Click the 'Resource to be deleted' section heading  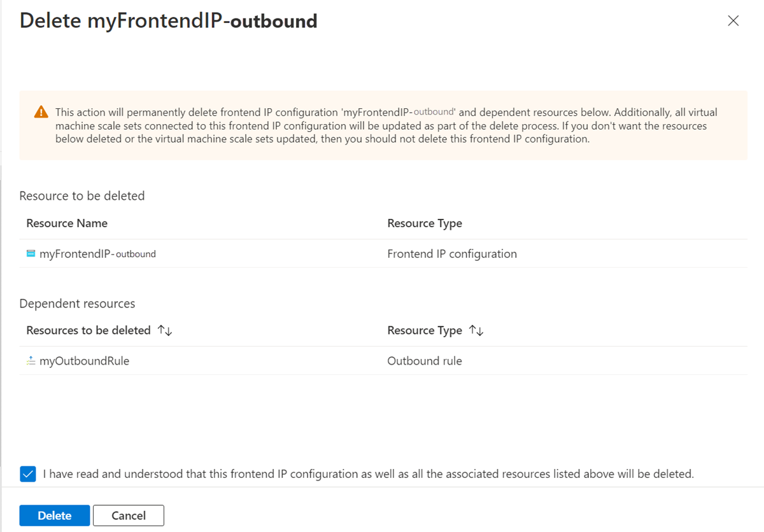pyautogui.click(x=81, y=196)
